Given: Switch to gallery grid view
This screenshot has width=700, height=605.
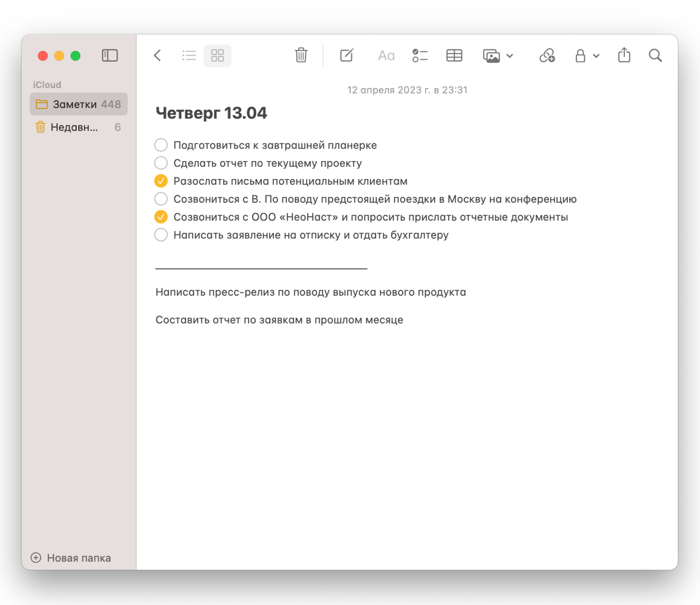Looking at the screenshot, I should (x=217, y=56).
